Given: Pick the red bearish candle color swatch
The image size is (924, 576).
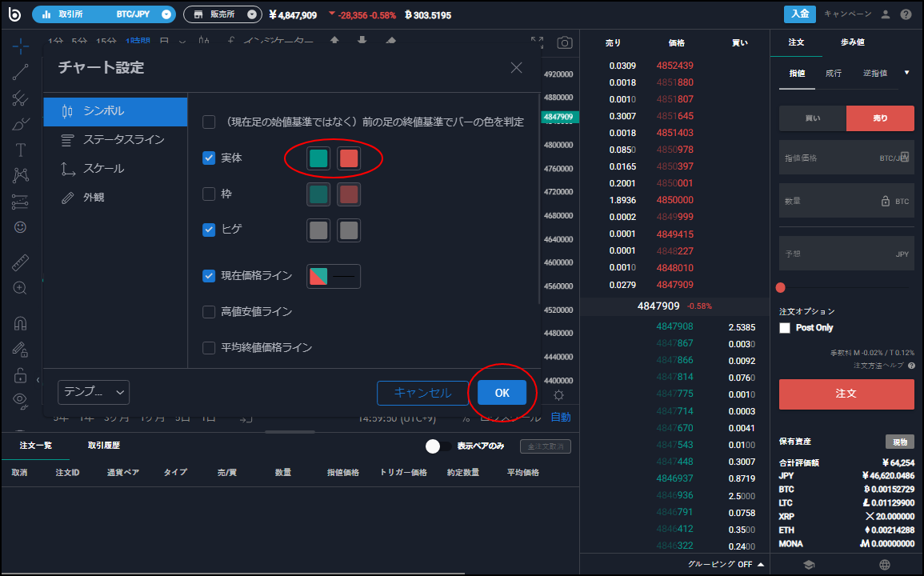Looking at the screenshot, I should (349, 158).
